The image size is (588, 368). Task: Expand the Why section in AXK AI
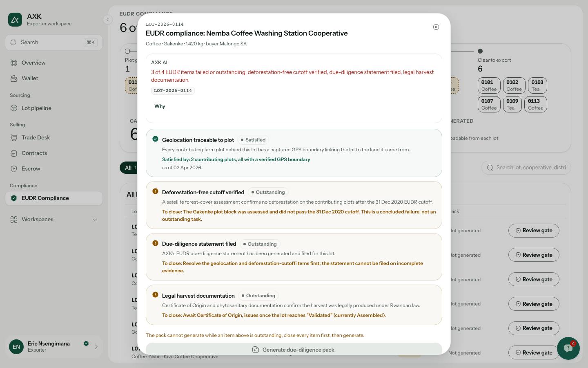point(160,106)
